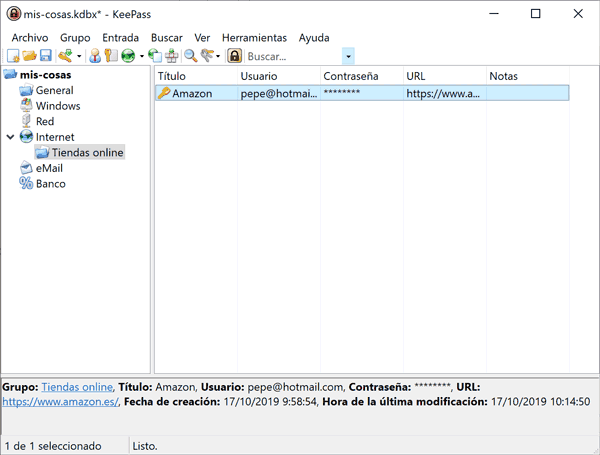The image size is (600, 455).
Task: Open the Add entry dropdown arrow
Action: click(x=79, y=56)
